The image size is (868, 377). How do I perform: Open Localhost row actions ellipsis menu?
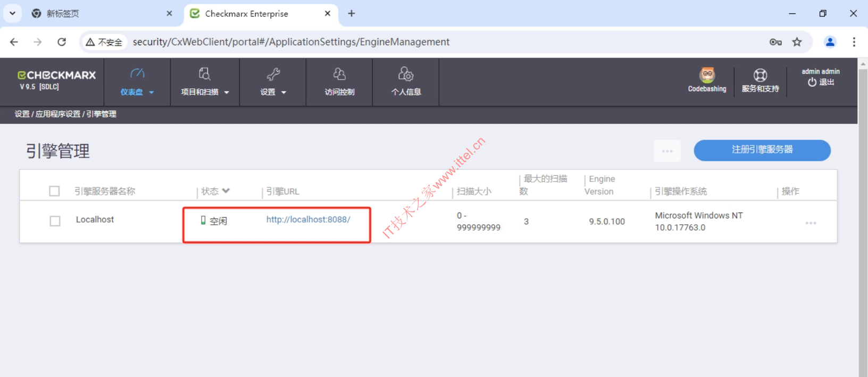pos(811,223)
